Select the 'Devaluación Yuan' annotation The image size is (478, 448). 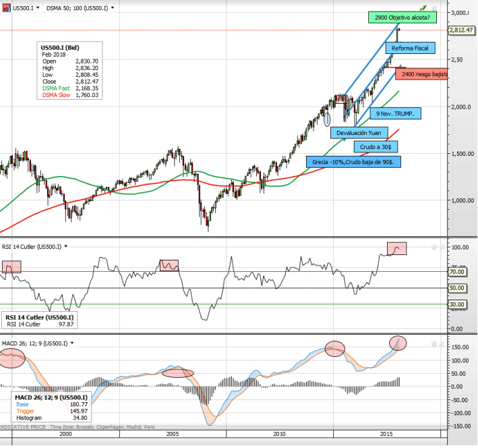tap(359, 133)
